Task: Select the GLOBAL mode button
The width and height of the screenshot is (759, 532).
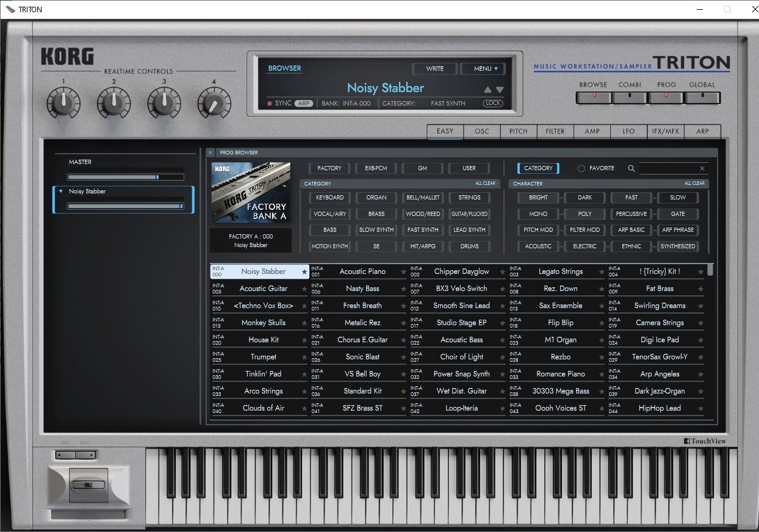Action: (702, 97)
